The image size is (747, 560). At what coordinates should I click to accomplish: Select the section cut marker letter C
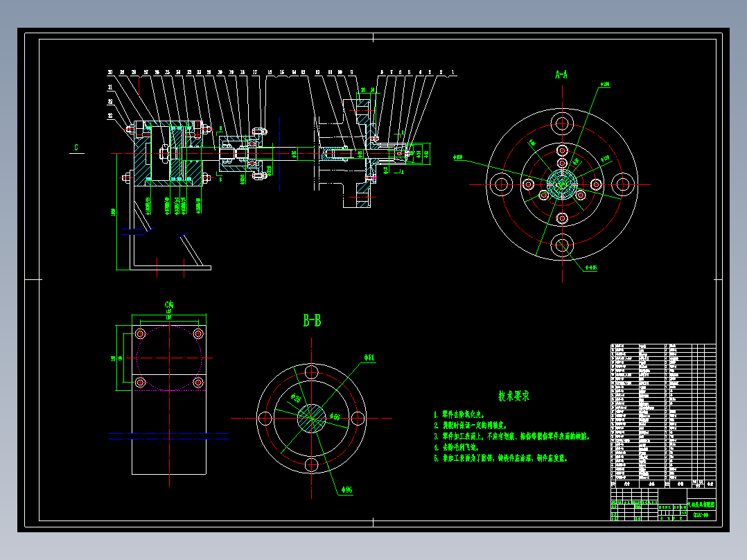click(76, 147)
